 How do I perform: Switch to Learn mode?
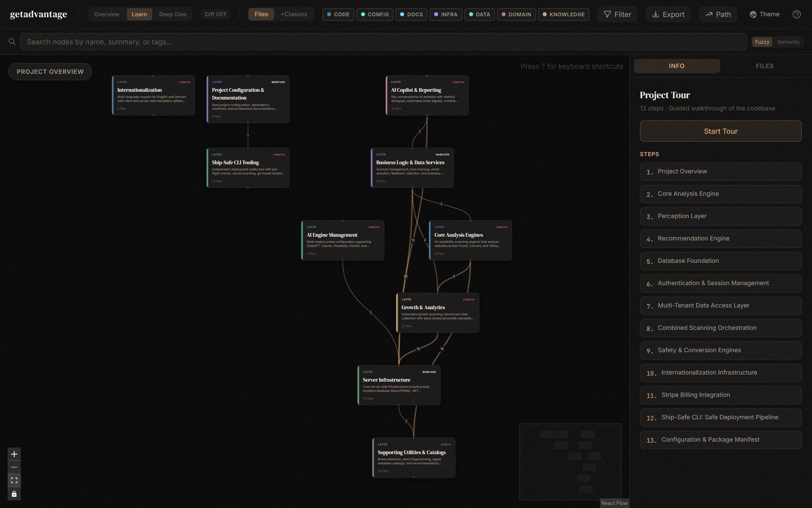click(x=139, y=14)
